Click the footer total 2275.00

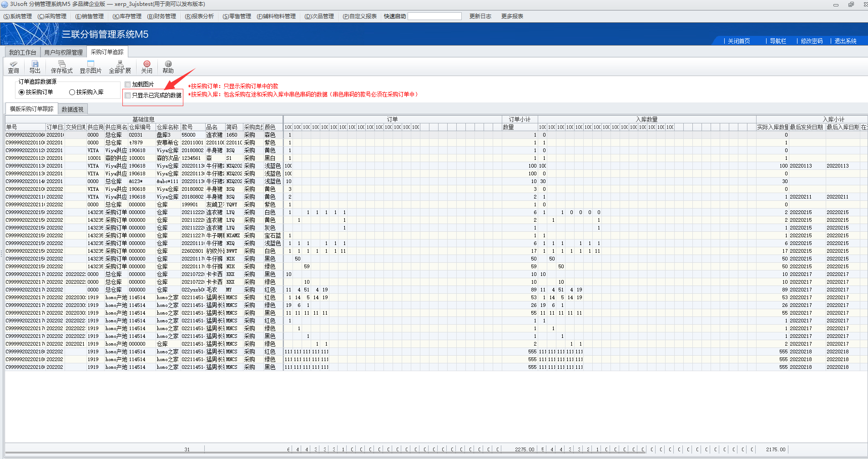click(x=525, y=449)
